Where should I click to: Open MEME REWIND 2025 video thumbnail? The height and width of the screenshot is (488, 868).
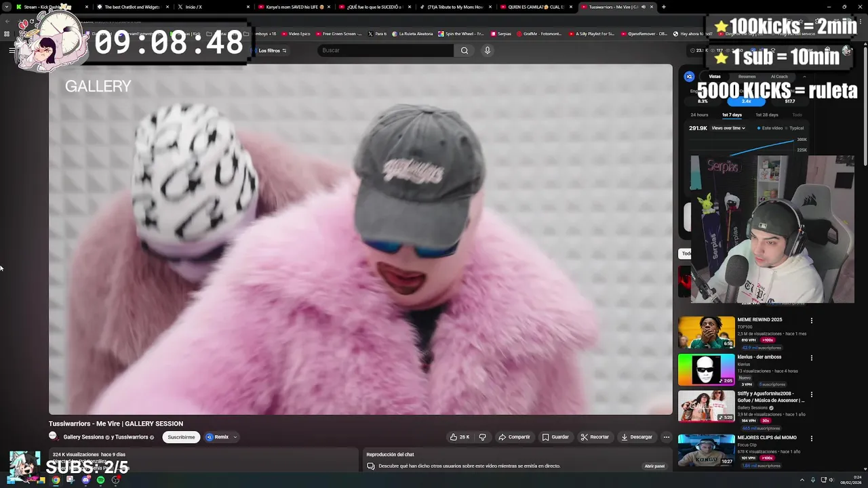[x=706, y=332]
